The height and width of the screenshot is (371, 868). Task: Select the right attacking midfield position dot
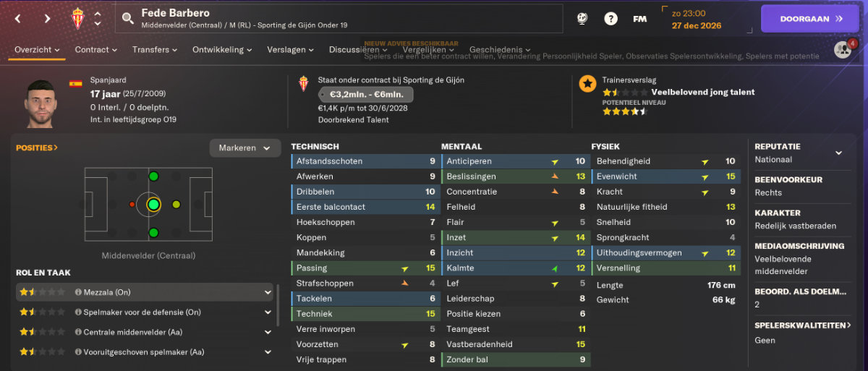click(x=176, y=205)
